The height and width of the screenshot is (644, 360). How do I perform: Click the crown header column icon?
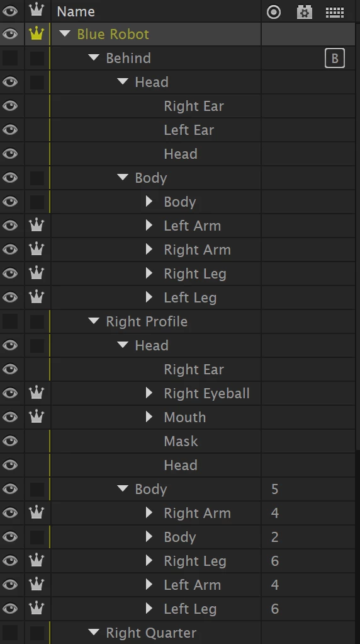coord(37,10)
